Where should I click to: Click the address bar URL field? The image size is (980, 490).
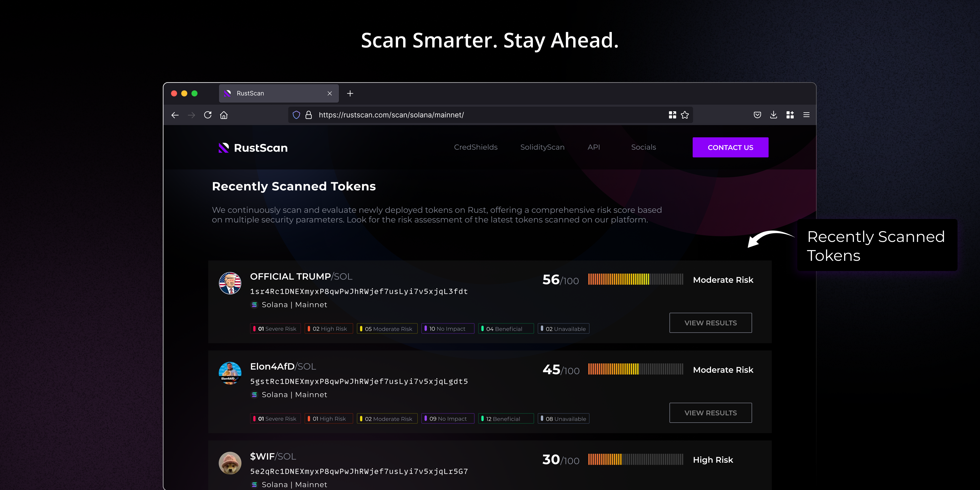pos(490,115)
